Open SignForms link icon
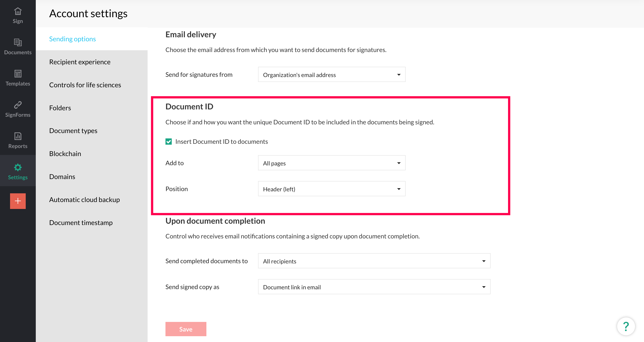The height and width of the screenshot is (342, 644). coord(18,109)
